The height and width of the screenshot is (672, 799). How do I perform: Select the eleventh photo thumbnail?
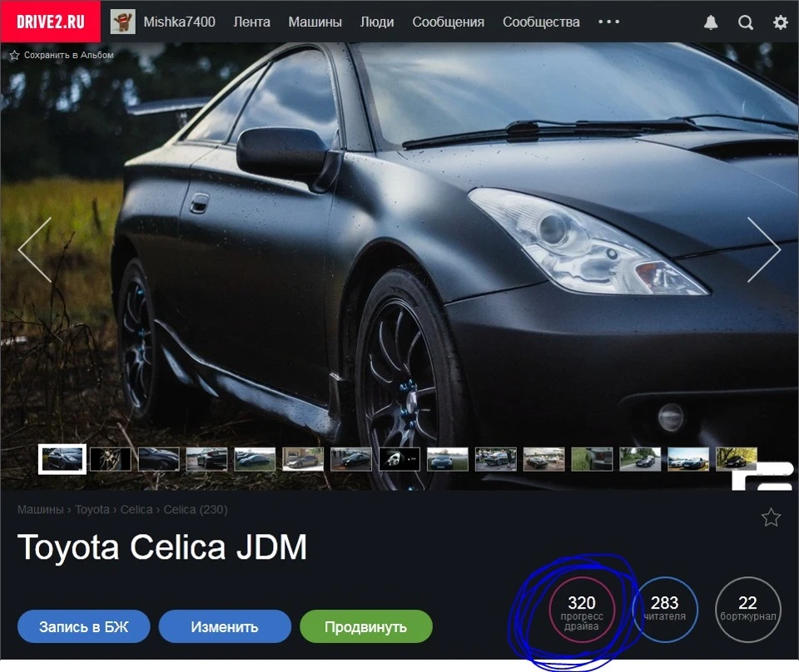pyautogui.click(x=543, y=459)
